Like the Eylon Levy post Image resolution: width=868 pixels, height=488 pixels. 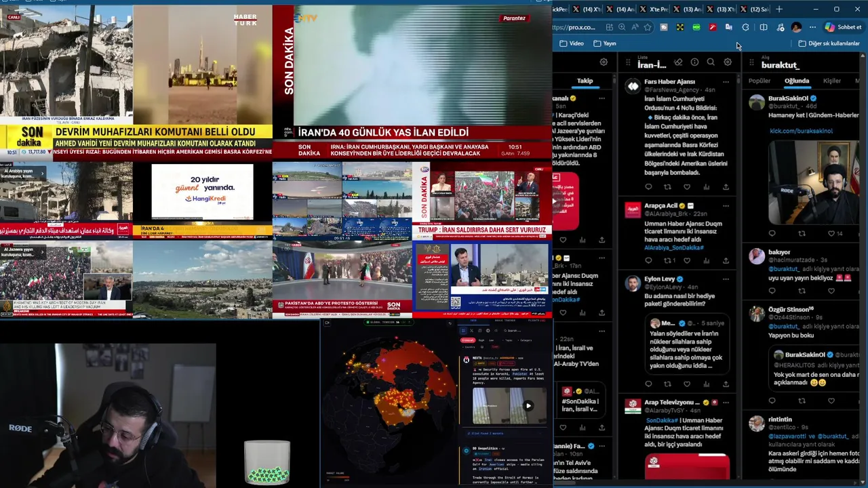(x=687, y=384)
